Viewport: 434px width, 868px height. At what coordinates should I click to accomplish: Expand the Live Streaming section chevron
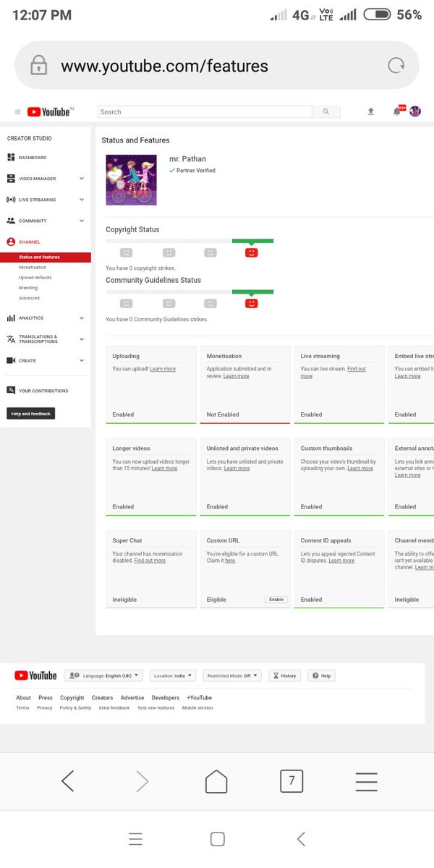pyautogui.click(x=82, y=200)
